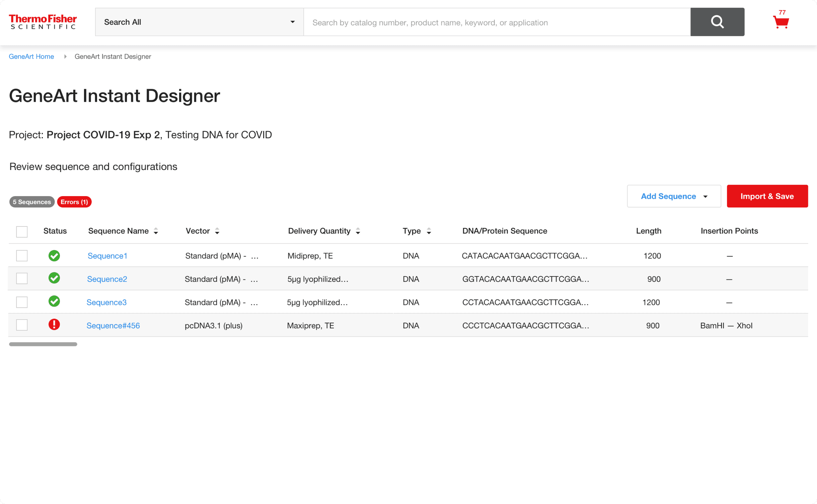Click the 'CCTACACAATGAACGCTTCGGA...' sequence cell
The width and height of the screenshot is (817, 504).
525,303
